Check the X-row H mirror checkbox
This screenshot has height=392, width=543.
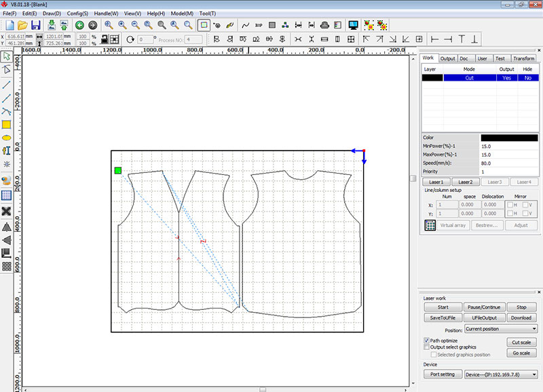[x=510, y=205]
